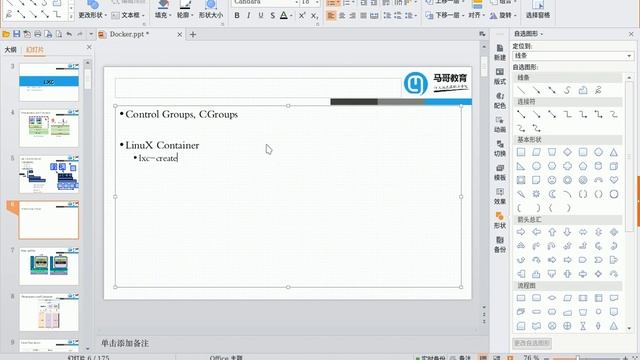This screenshot has width=640, height=360.
Task: Open the 效果 effects side panel
Action: [x=500, y=197]
